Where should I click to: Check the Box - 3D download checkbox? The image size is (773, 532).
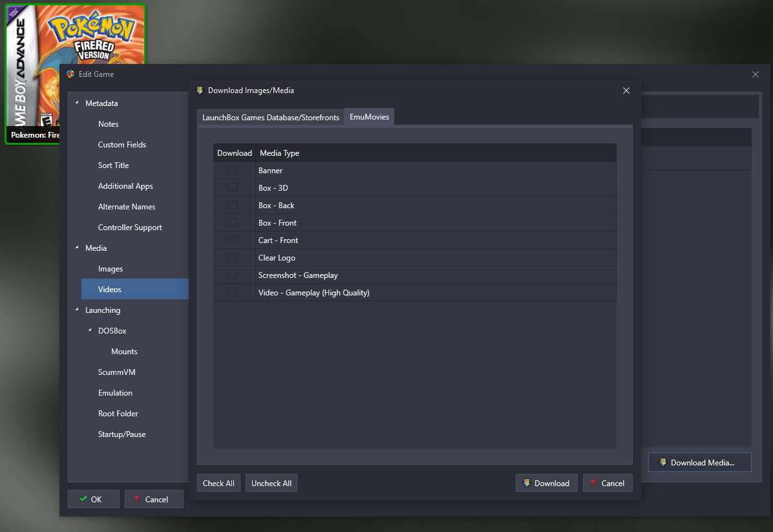[233, 188]
